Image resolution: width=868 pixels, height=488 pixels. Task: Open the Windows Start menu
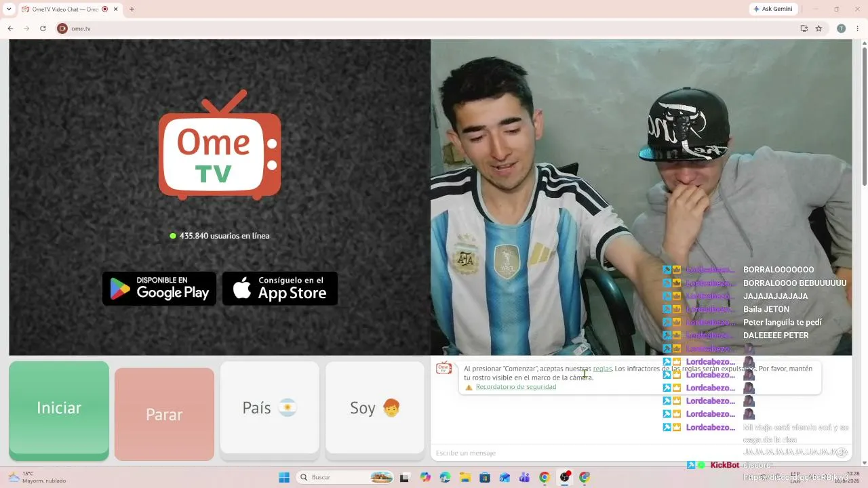pyautogui.click(x=284, y=477)
